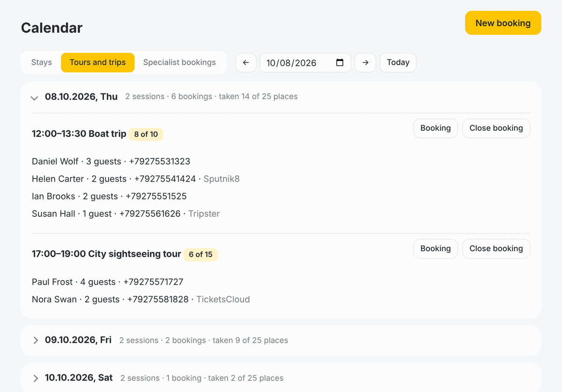Open the calendar date picker icon
This screenshot has width=562, height=392.
pos(340,63)
